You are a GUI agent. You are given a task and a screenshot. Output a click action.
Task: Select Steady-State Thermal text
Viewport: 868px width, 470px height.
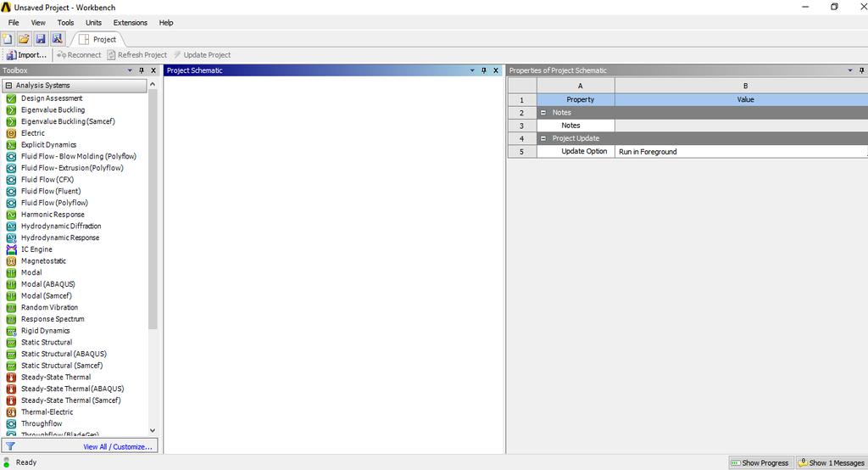point(56,378)
